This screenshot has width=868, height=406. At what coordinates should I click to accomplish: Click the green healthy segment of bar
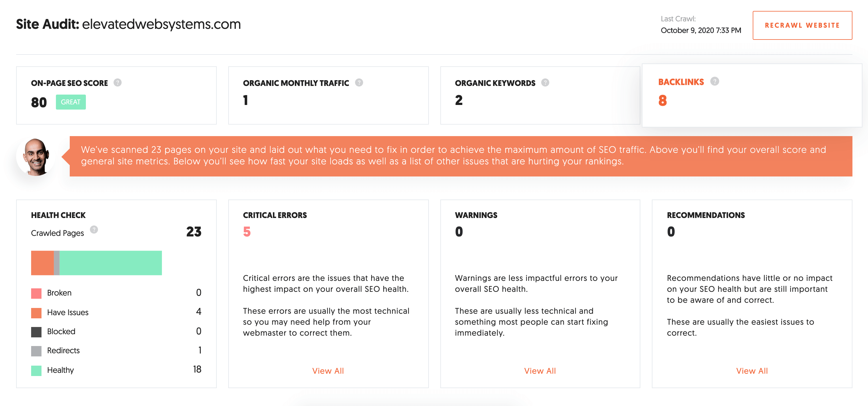tap(111, 263)
